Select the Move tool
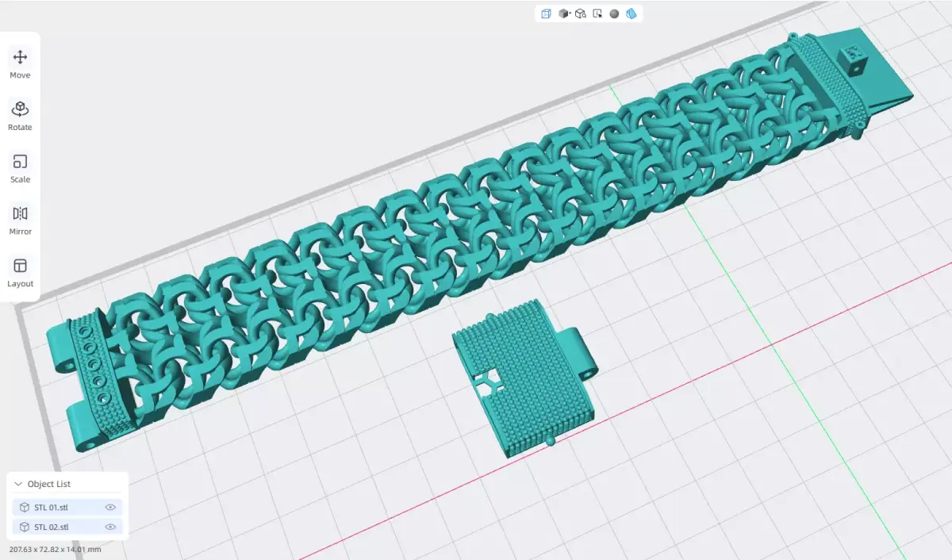952x560 pixels. tap(20, 63)
